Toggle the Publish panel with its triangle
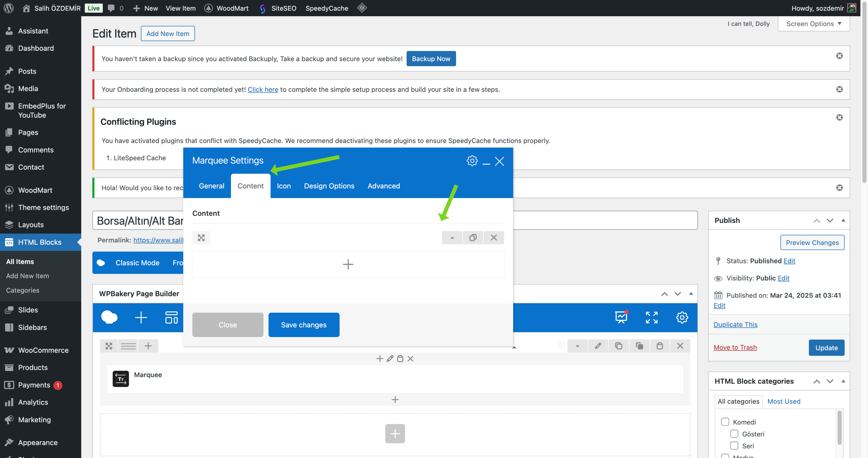The image size is (868, 458). (843, 220)
